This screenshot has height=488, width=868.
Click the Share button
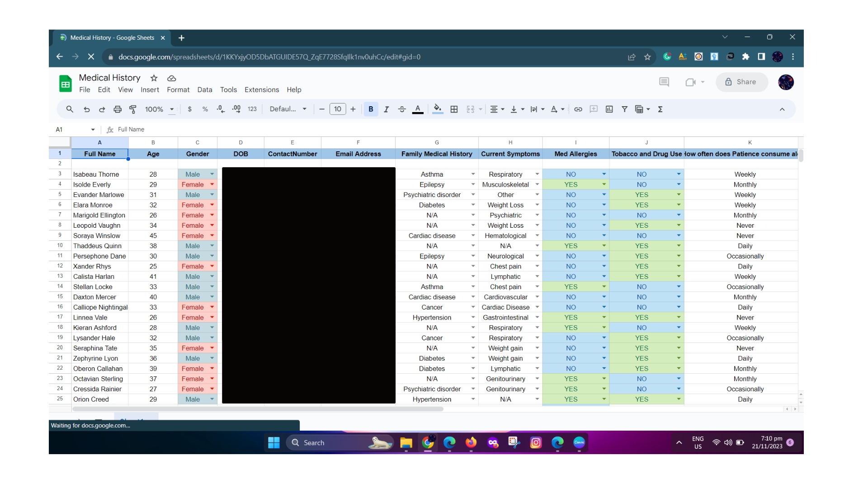click(741, 82)
